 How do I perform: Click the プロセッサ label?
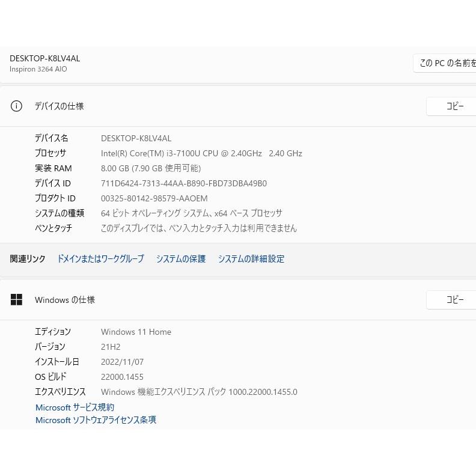[x=50, y=153]
